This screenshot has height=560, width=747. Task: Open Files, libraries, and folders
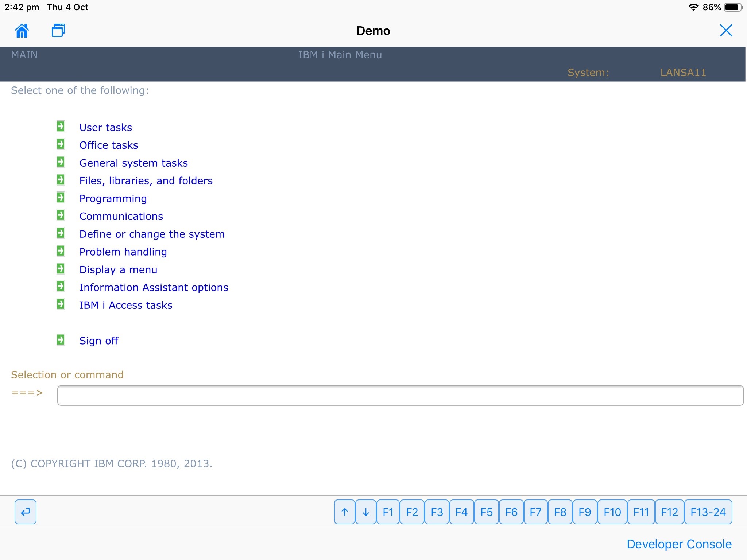click(146, 181)
